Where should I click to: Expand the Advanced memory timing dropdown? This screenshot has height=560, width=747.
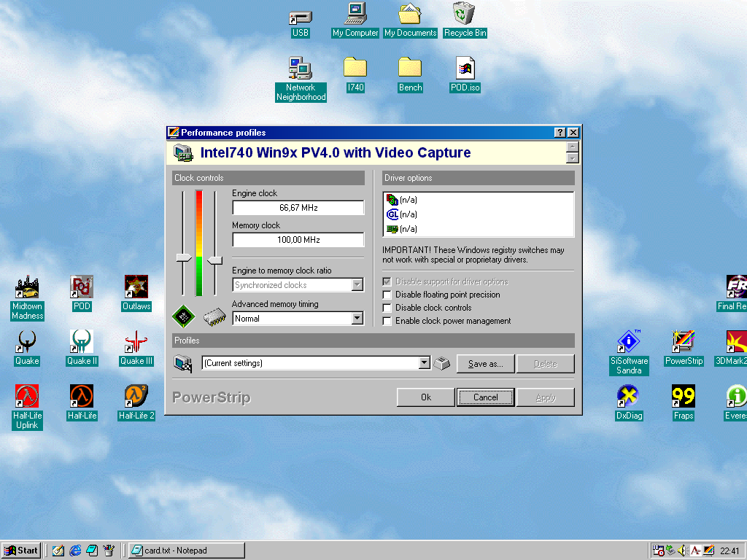[x=357, y=319]
